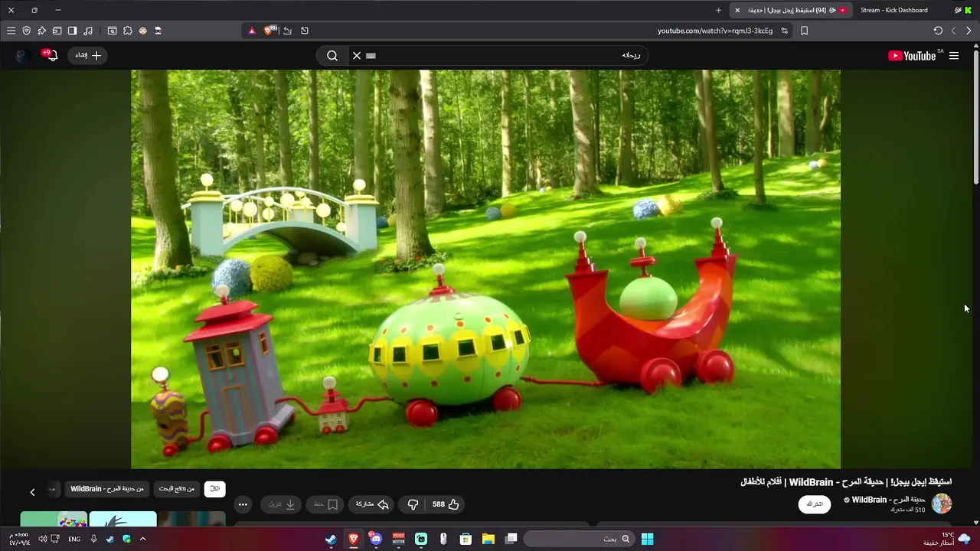This screenshot has height=551, width=980.
Task: Close the YouTube video tab
Action: pos(737,10)
